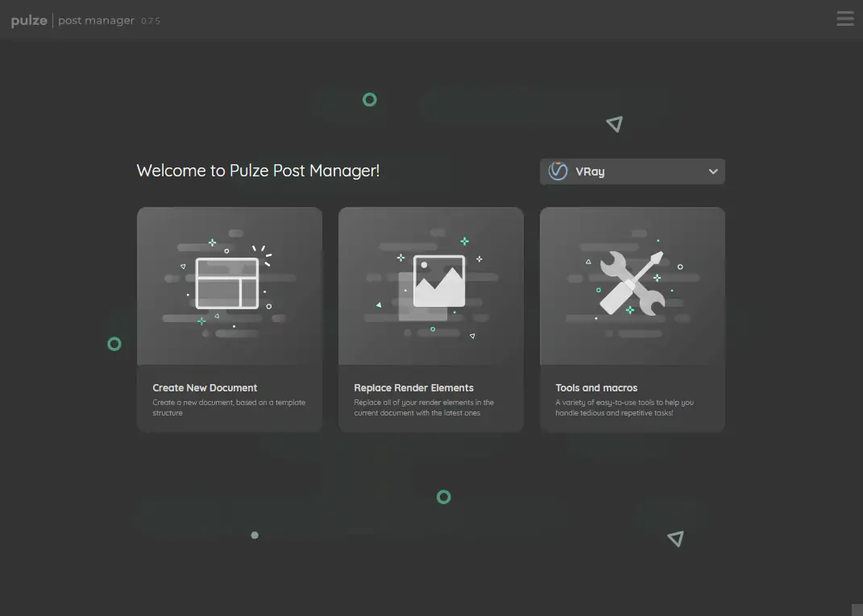Open Tools and macros by its title
The image size is (863, 616).
[596, 387]
